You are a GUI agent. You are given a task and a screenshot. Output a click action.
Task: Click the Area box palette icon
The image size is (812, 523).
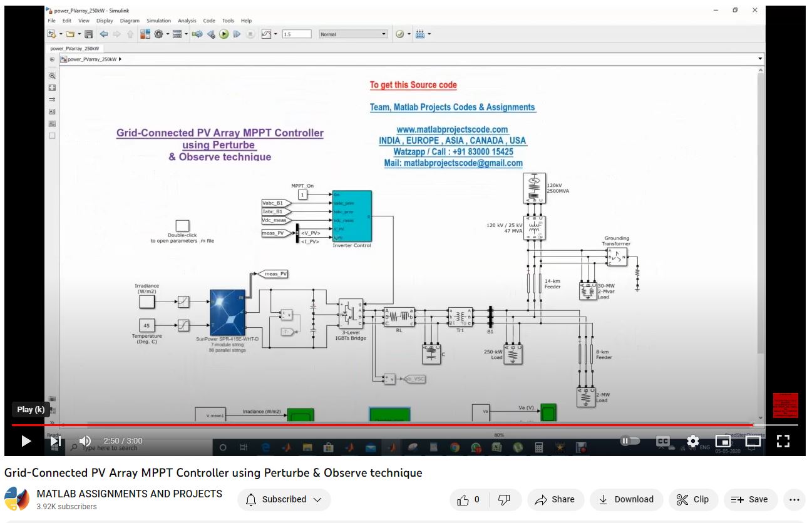(53, 135)
